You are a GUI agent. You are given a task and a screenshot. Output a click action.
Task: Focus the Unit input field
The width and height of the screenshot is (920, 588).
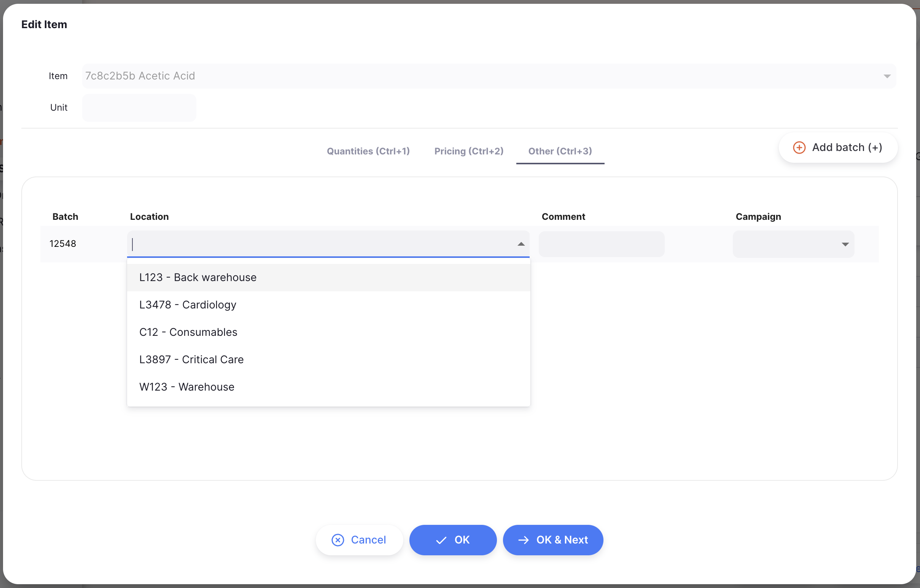click(139, 108)
